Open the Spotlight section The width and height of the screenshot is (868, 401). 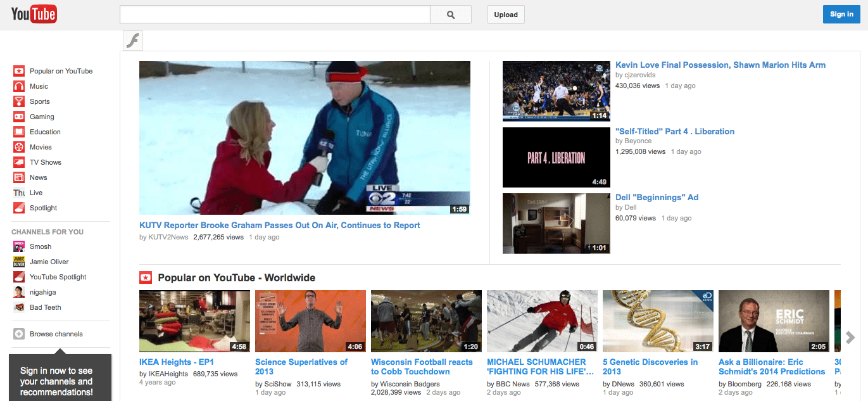coord(41,207)
